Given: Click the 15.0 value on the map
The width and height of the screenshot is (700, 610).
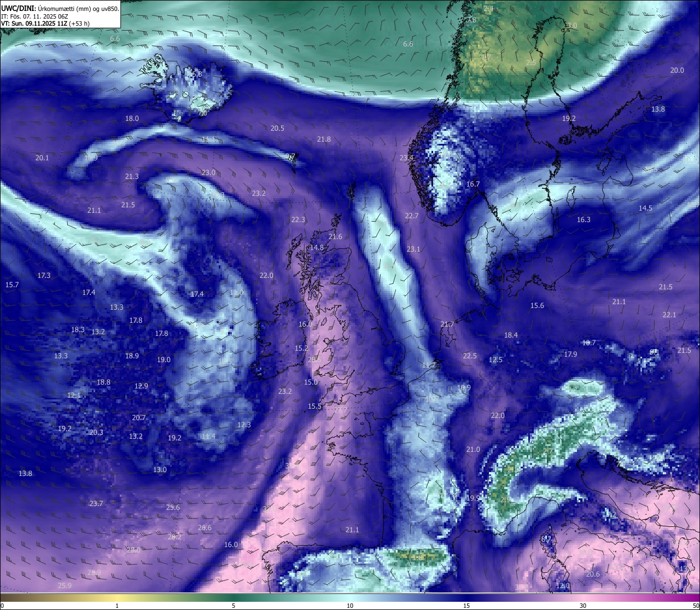Looking at the screenshot, I should click(x=311, y=382).
